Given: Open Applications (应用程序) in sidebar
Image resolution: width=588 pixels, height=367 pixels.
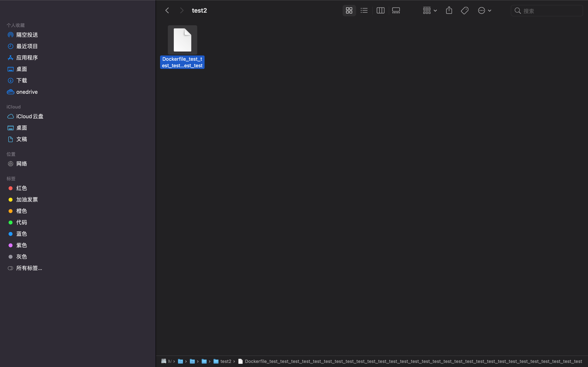Looking at the screenshot, I should (27, 58).
